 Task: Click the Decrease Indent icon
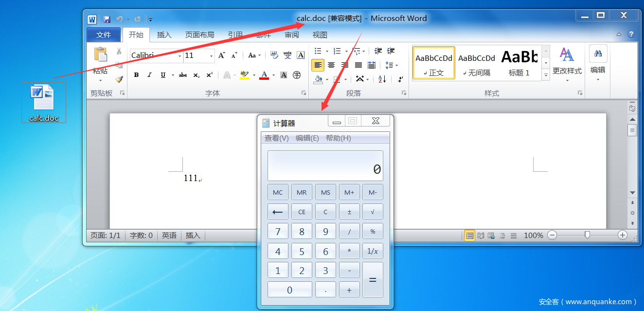coord(378,51)
